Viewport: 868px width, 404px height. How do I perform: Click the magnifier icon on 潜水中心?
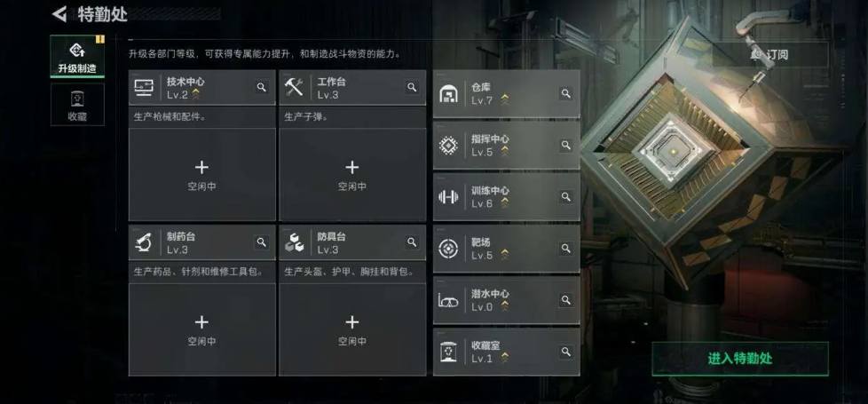(x=565, y=300)
